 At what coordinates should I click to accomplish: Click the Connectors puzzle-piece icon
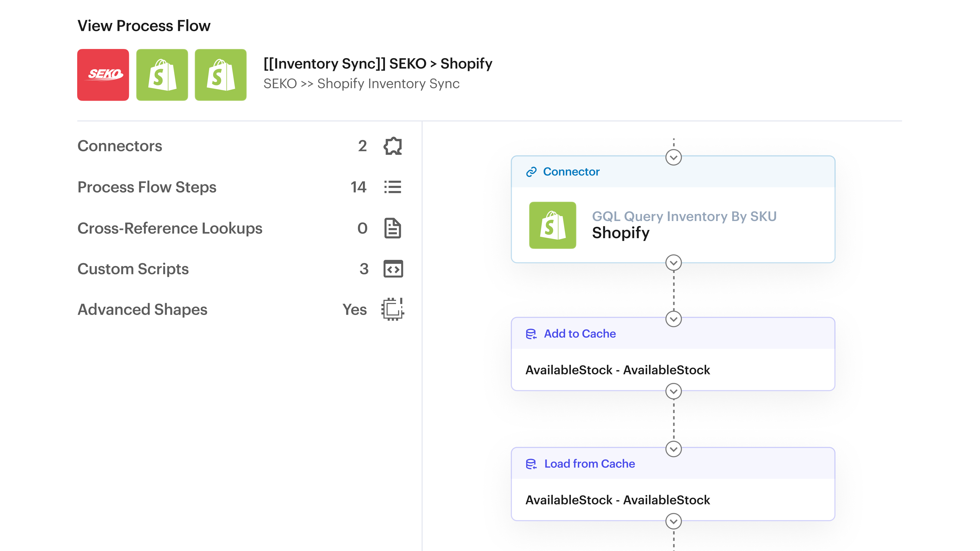[393, 146]
